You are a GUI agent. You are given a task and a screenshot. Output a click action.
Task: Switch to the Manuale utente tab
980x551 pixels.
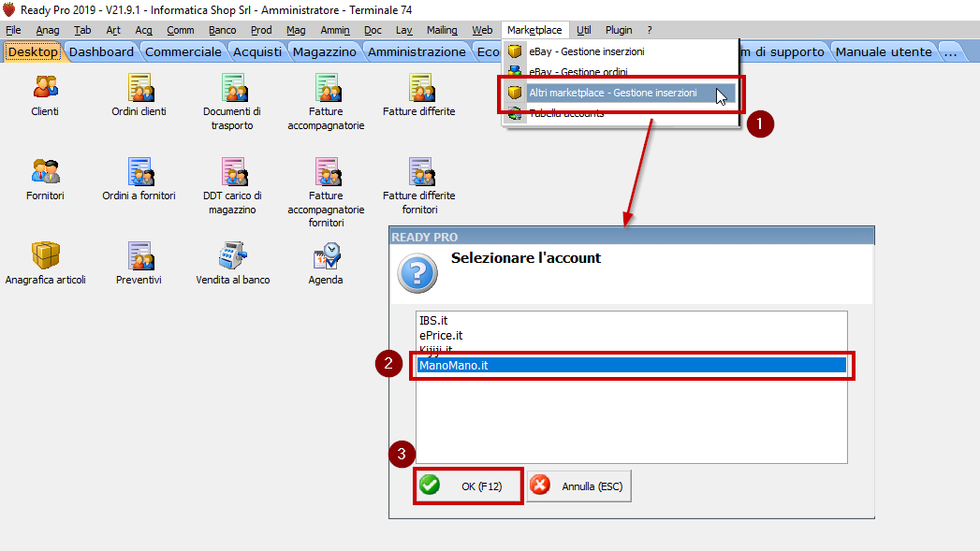pyautogui.click(x=884, y=51)
